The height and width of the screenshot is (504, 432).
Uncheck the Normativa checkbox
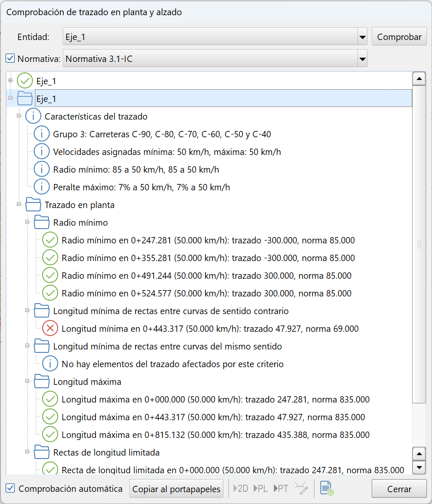tap(10, 59)
